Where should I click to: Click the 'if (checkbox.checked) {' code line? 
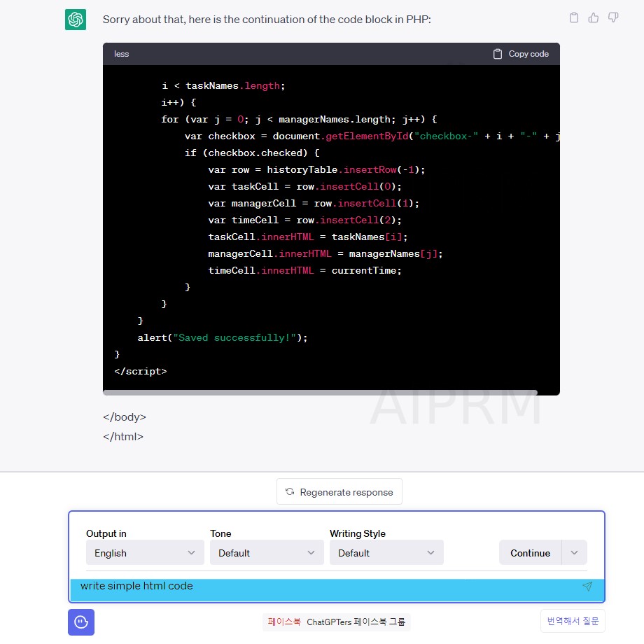point(252,153)
